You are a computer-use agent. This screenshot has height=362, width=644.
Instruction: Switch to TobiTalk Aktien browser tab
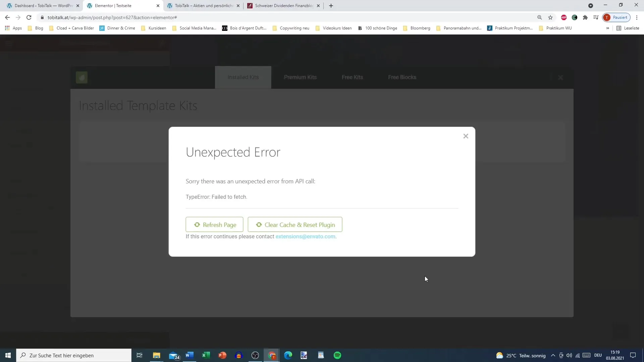pyautogui.click(x=204, y=6)
